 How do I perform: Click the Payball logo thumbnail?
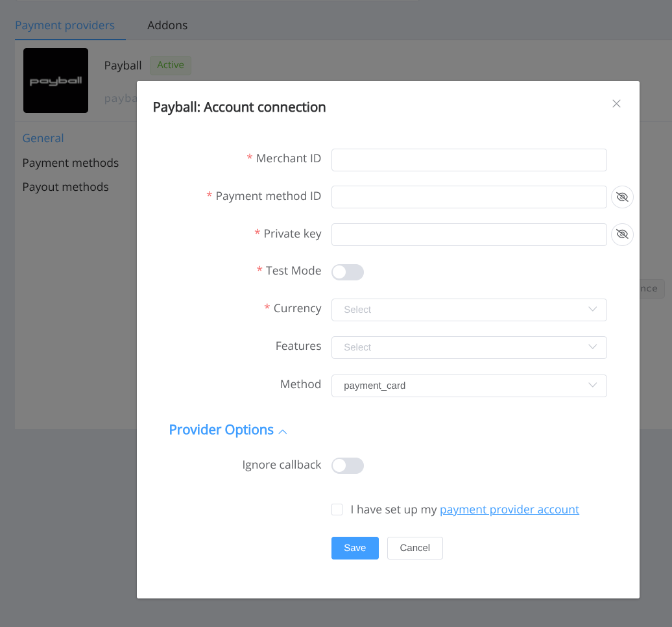coord(56,80)
